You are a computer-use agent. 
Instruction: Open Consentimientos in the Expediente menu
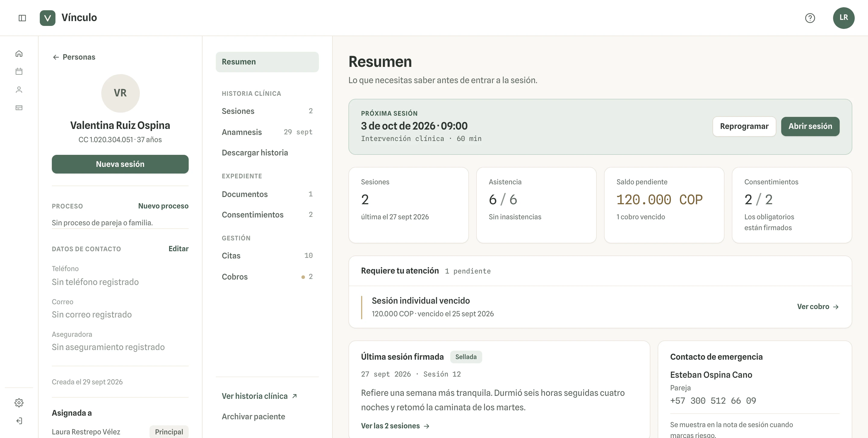pyautogui.click(x=267, y=215)
